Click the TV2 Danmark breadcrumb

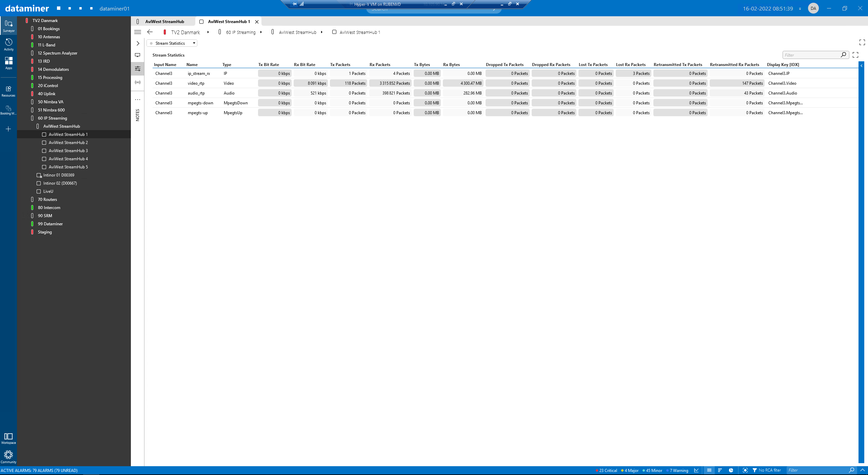point(185,32)
